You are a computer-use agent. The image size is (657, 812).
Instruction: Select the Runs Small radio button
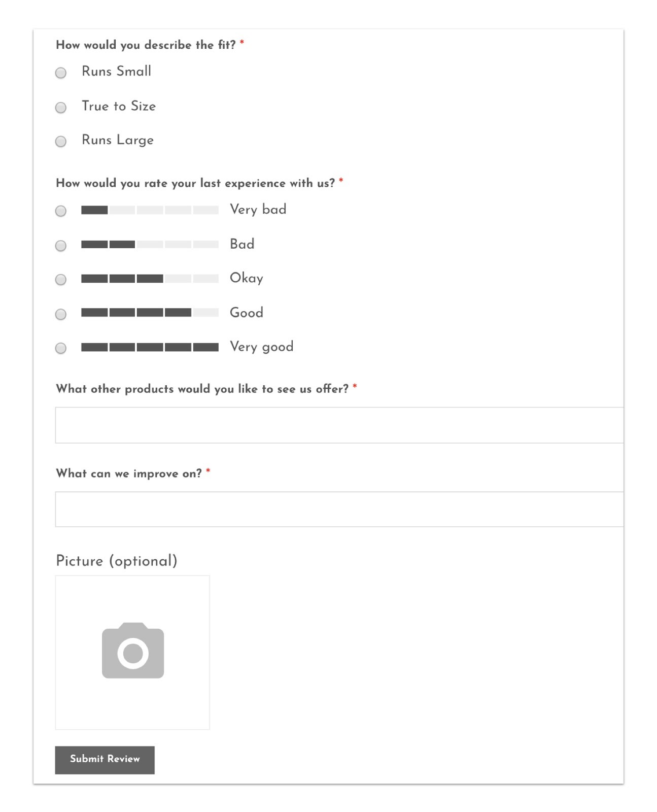[x=61, y=73]
